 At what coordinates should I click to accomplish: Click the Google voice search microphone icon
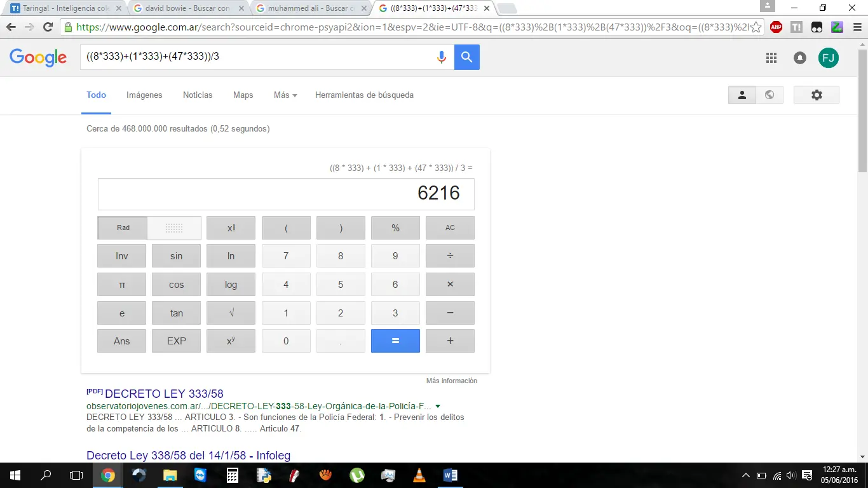[x=442, y=57]
